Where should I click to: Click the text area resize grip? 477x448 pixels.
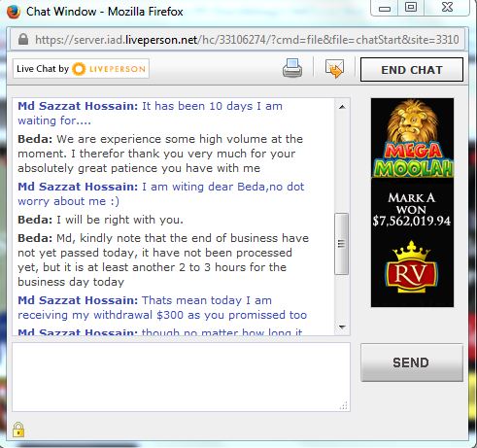[344, 405]
